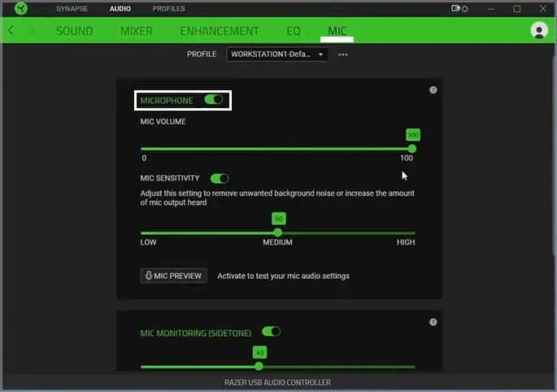Open the PROFILES top menu
Image resolution: width=557 pixels, height=392 pixels.
[x=169, y=8]
